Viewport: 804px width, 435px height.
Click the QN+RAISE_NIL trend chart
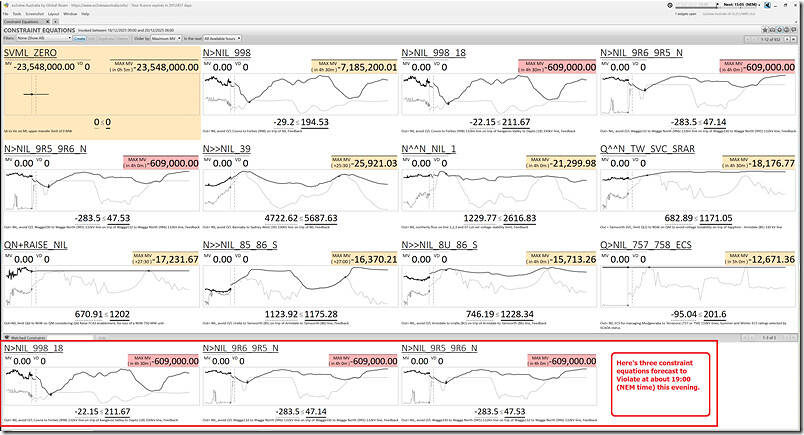click(101, 286)
